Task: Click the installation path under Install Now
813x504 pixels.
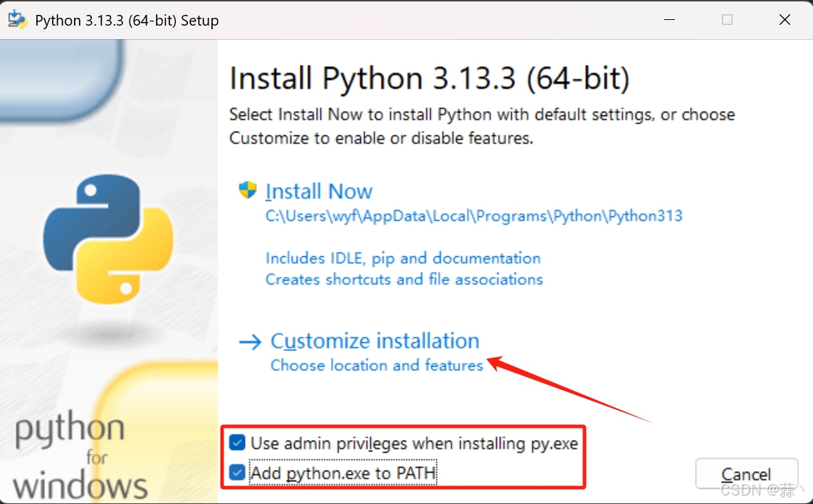Action: point(474,216)
